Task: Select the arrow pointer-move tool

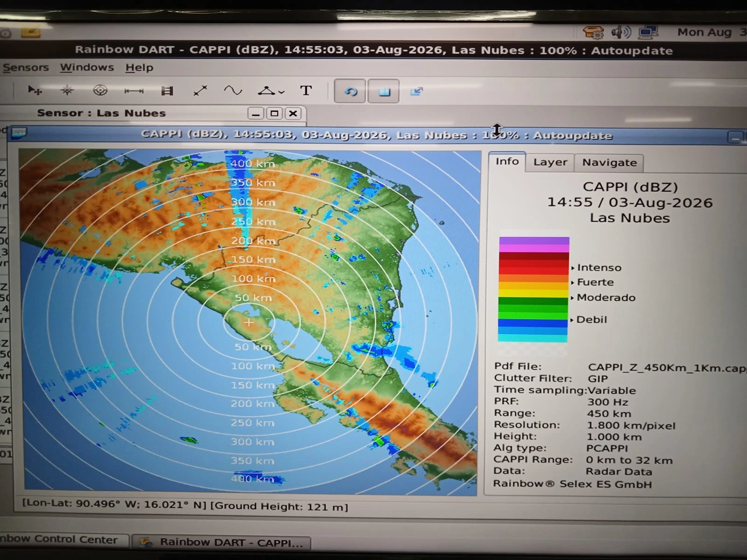Action: [x=35, y=90]
